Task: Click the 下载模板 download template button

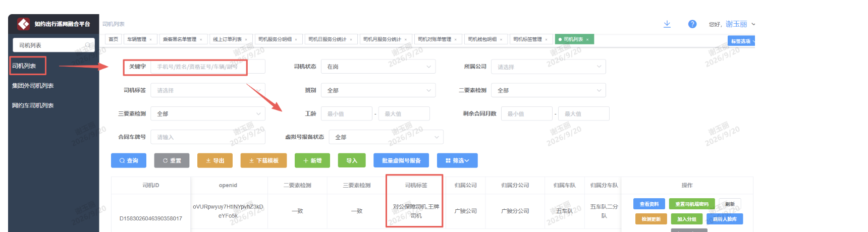Action: 264,160
